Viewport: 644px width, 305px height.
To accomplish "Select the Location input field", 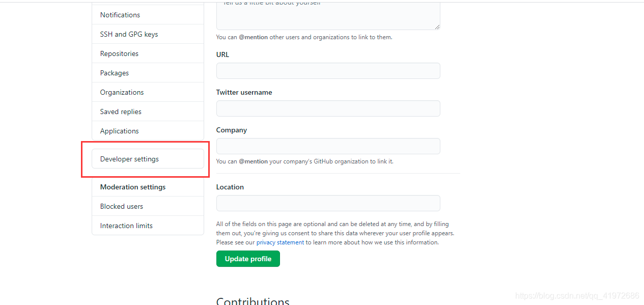I will [328, 203].
